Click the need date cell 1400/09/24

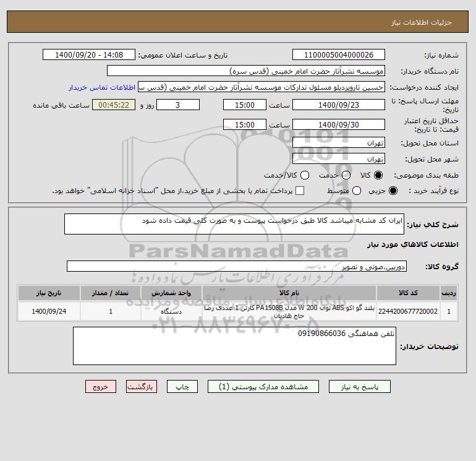pyautogui.click(x=49, y=311)
